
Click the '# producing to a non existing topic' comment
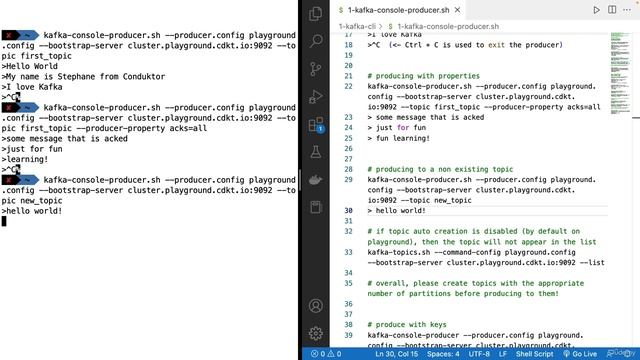440,169
